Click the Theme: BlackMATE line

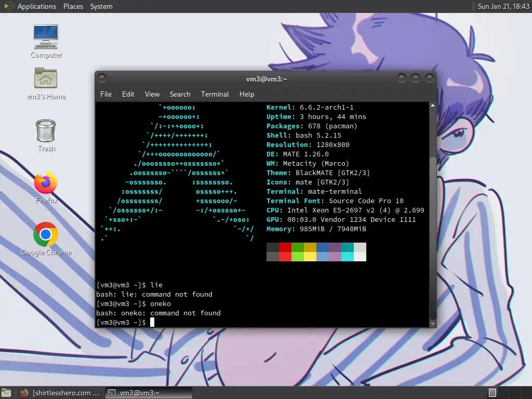(x=318, y=172)
